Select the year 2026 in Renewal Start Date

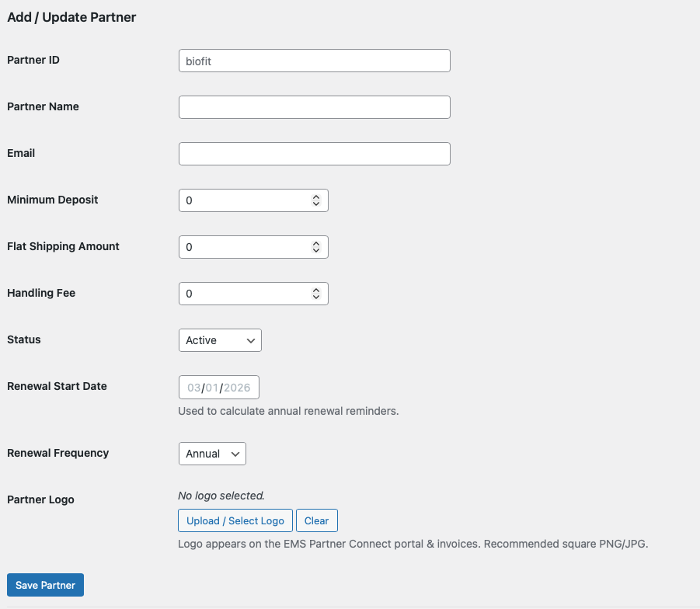[237, 388]
